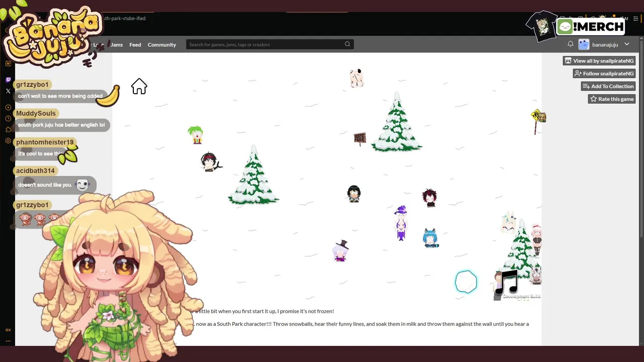The width and height of the screenshot is (644, 362).
Task: Click Add To Collection button
Action: tap(608, 86)
